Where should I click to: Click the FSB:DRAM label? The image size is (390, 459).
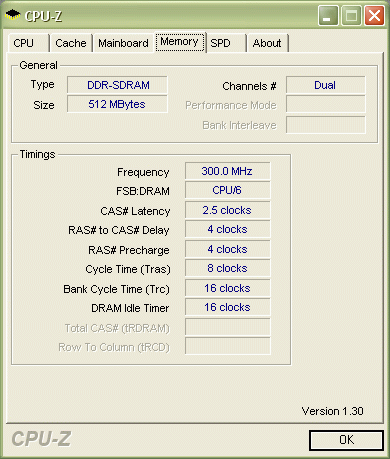[x=143, y=191]
